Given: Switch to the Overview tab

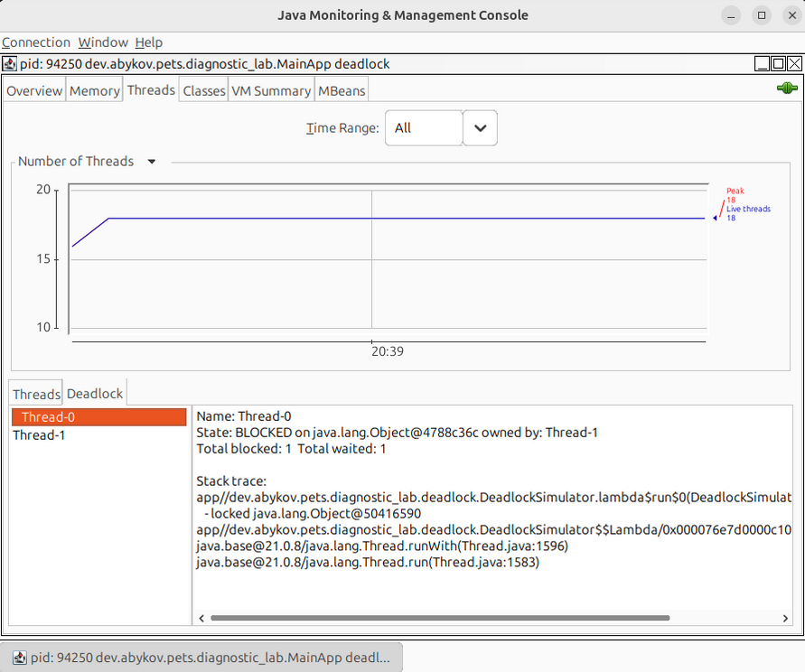Looking at the screenshot, I should click(x=34, y=90).
